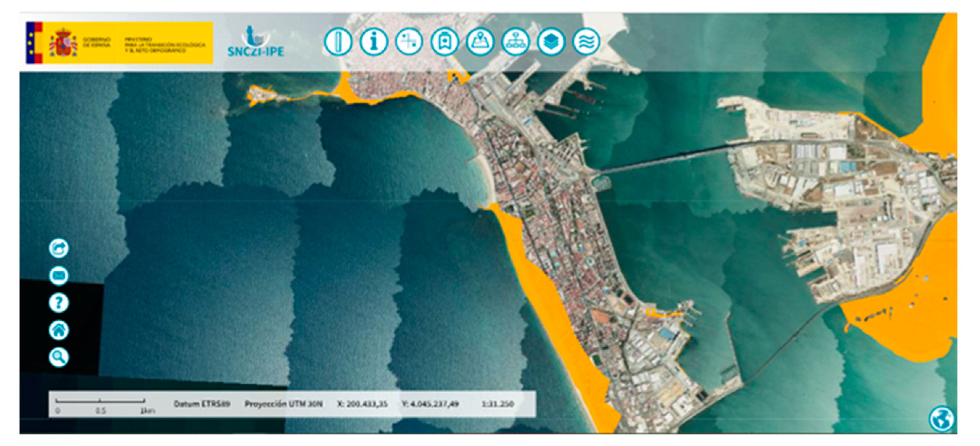This screenshot has width=980, height=446.
Task: Open the information (i) tool
Action: (373, 42)
